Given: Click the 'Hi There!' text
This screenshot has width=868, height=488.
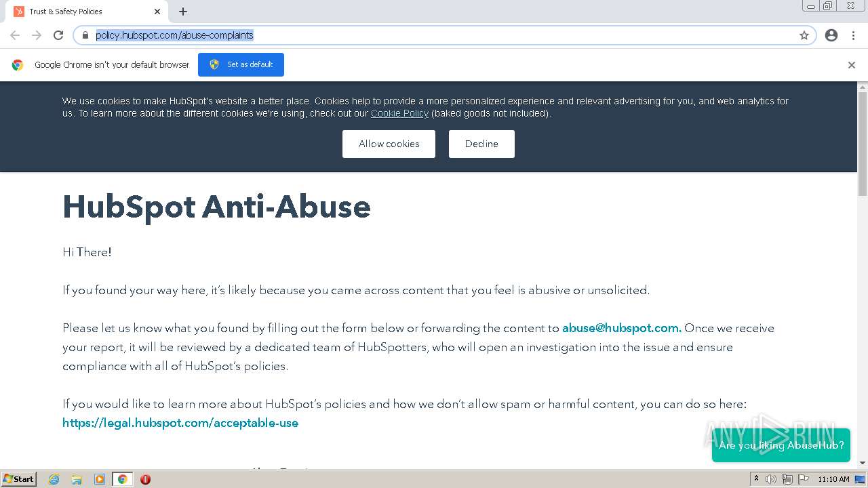Looking at the screenshot, I should tap(87, 252).
